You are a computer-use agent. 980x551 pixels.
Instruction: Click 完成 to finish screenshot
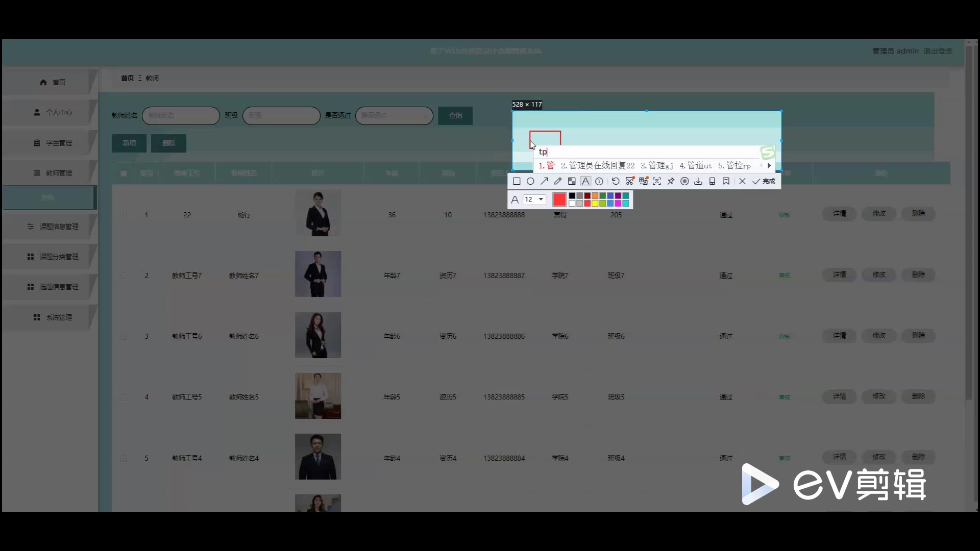coord(764,181)
